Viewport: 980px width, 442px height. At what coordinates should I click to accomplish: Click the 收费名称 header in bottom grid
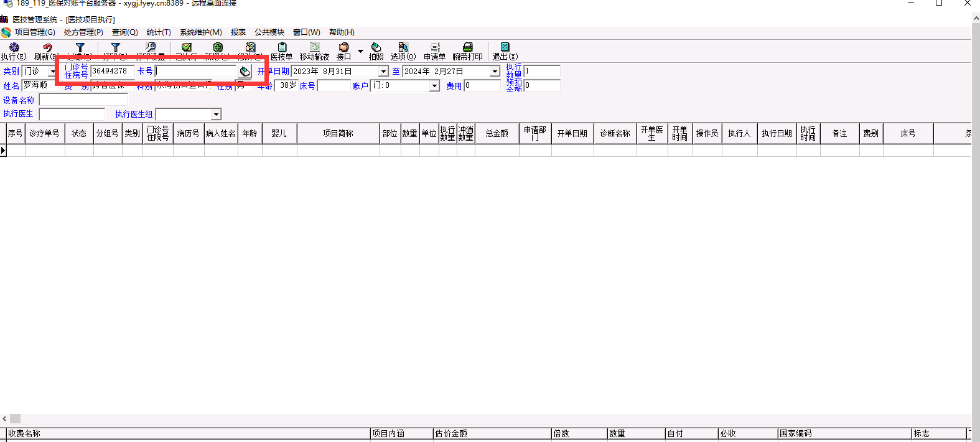coord(189,433)
